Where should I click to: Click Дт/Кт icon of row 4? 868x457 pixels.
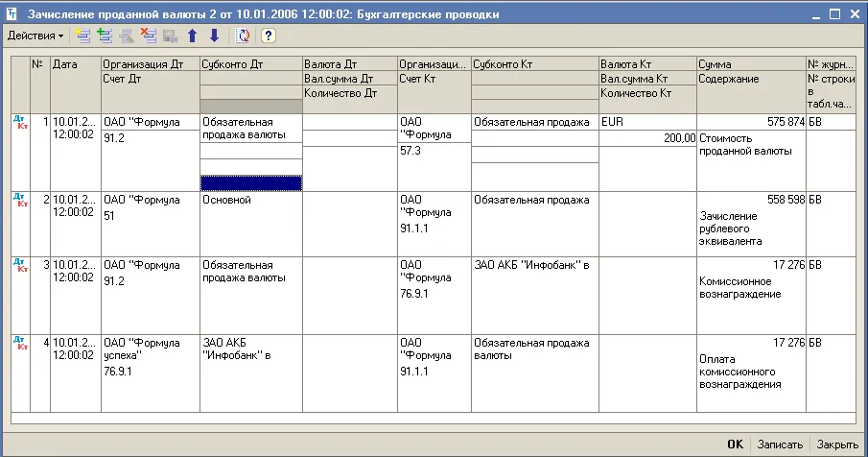20,343
